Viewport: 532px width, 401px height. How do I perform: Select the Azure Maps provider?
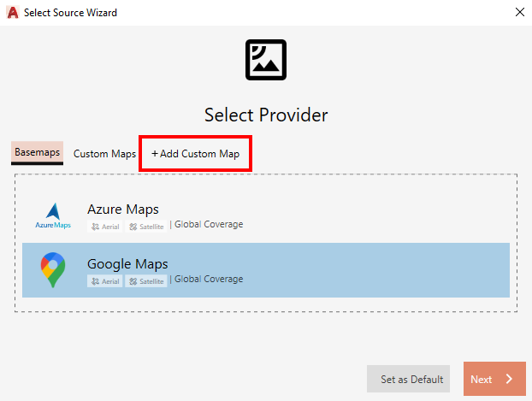click(266, 215)
